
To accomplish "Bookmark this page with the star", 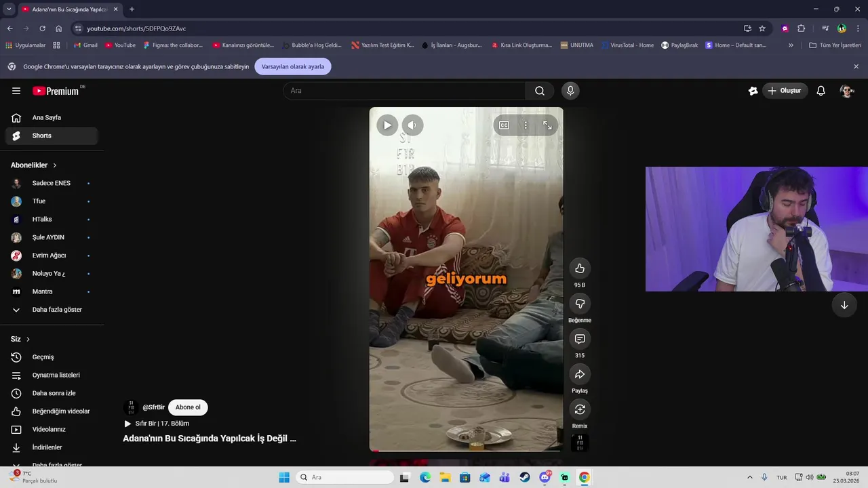I will tap(762, 28).
